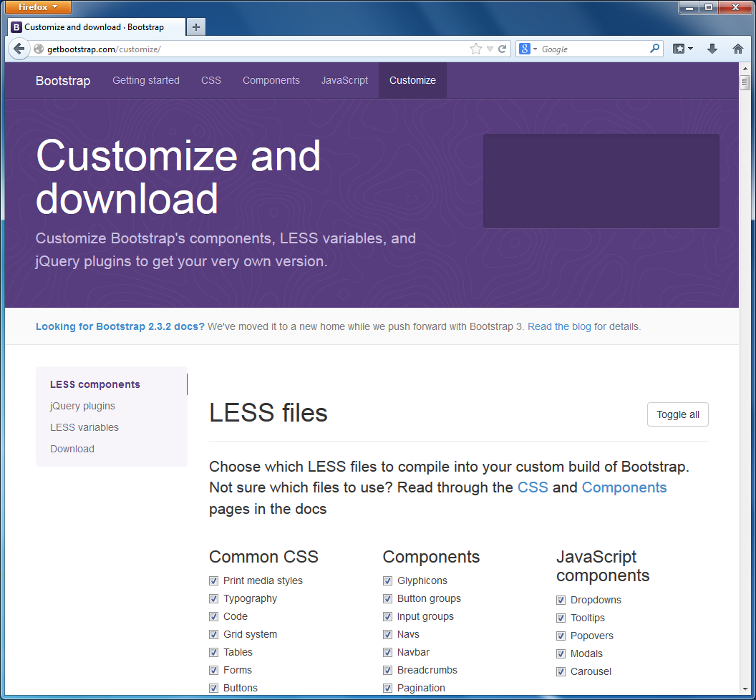Click the vertical scrollbar thumb
This screenshot has width=756, height=700.
(745, 82)
